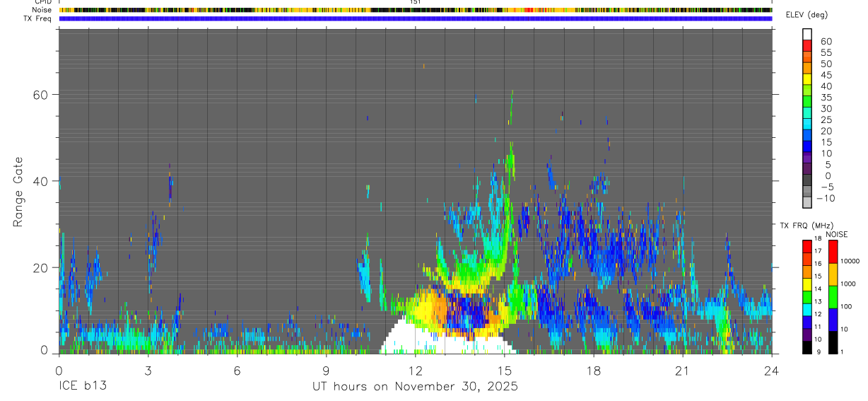The height and width of the screenshot is (401, 868).
Task: Pick the red top swatch of TX FRQ colorbar
Action: 807,245
